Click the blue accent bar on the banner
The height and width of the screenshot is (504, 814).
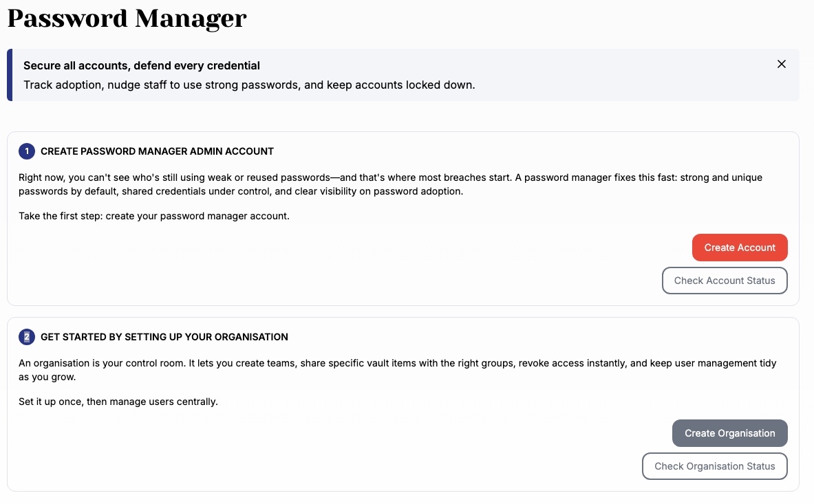pos(10,75)
